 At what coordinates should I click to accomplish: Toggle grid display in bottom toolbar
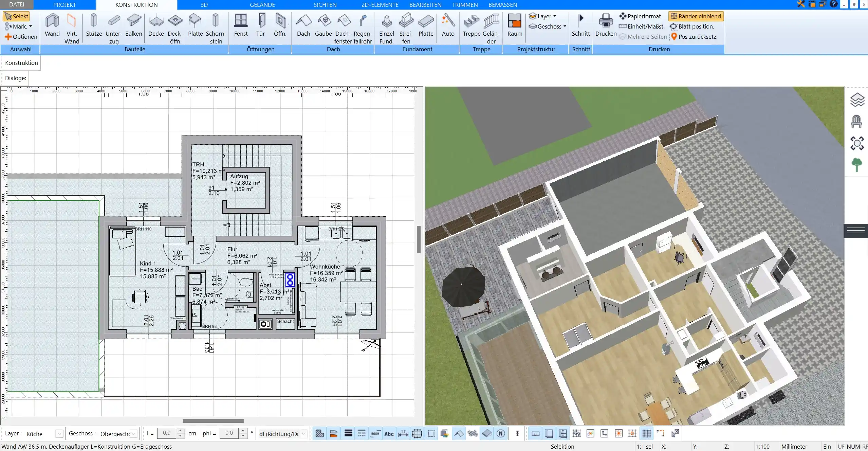[x=647, y=433]
